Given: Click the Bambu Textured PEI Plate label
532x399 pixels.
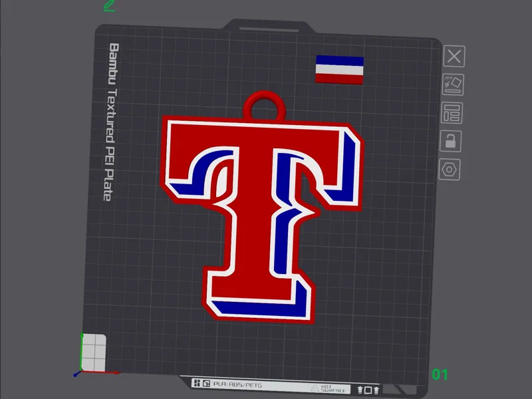Looking at the screenshot, I should tap(110, 122).
